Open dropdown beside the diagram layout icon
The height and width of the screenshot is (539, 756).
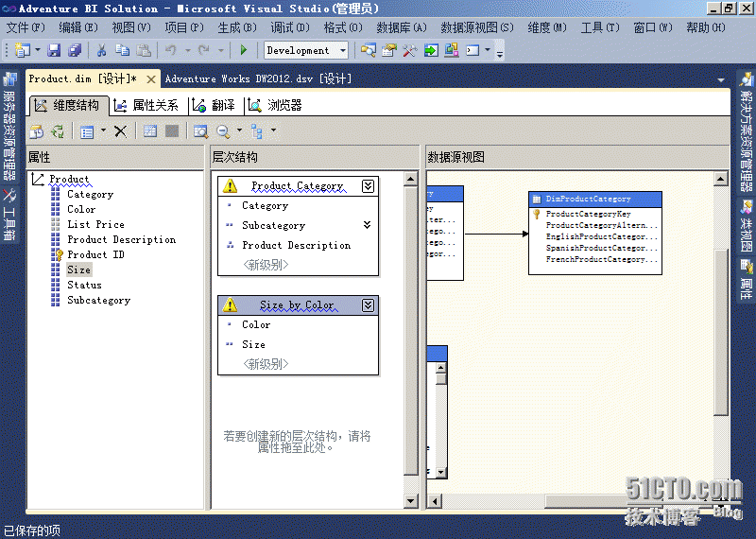click(273, 130)
